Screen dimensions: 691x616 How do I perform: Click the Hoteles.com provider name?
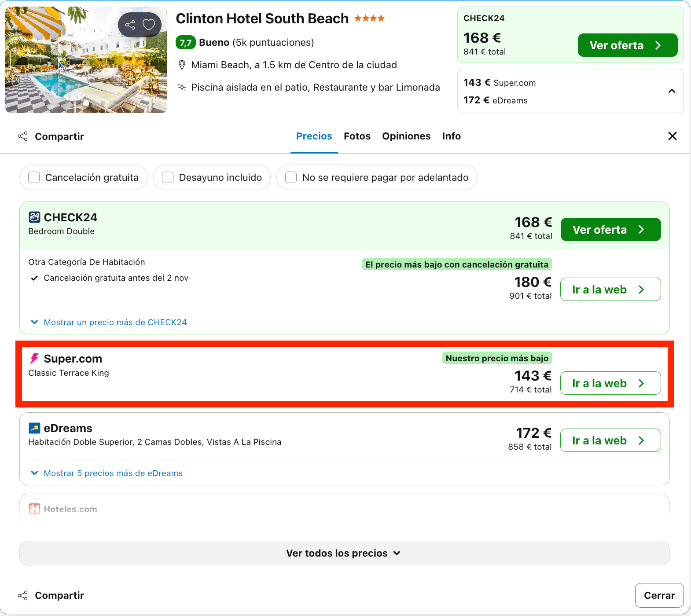pos(70,509)
